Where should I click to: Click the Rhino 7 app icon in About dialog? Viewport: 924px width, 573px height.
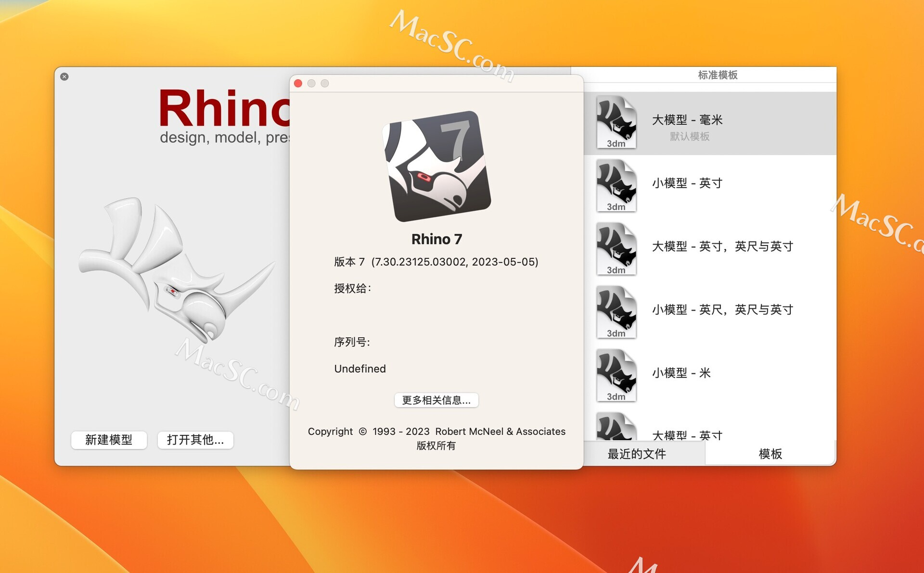(x=436, y=166)
